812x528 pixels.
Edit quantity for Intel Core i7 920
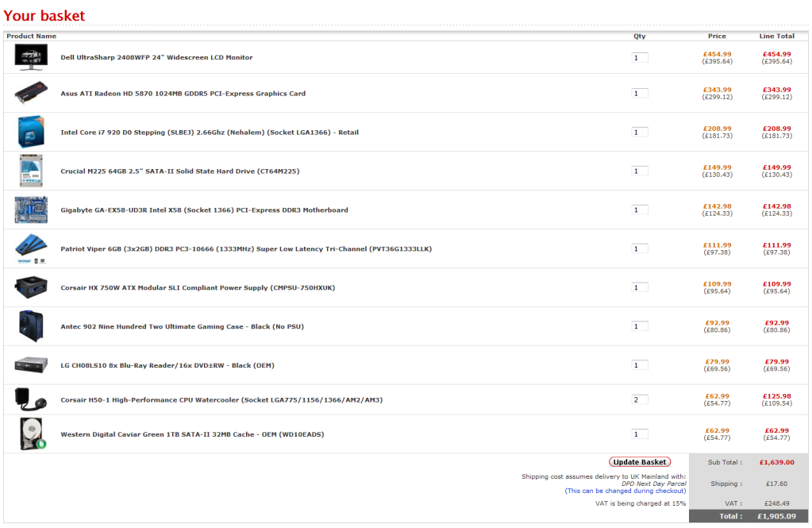click(640, 132)
